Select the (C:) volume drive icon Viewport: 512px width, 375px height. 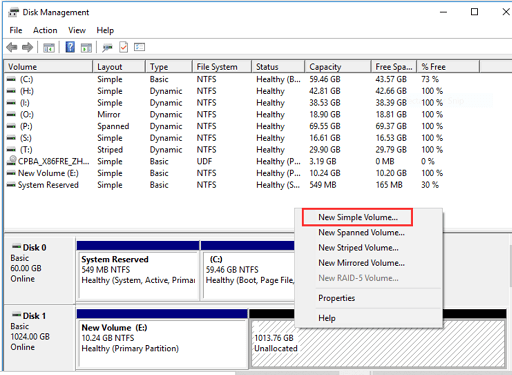pyautogui.click(x=11, y=79)
